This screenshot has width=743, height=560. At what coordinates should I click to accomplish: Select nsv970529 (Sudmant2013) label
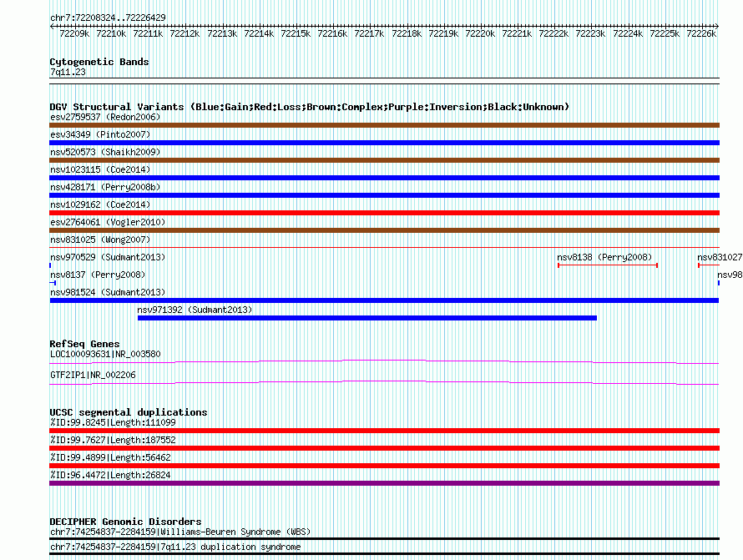[108, 257]
